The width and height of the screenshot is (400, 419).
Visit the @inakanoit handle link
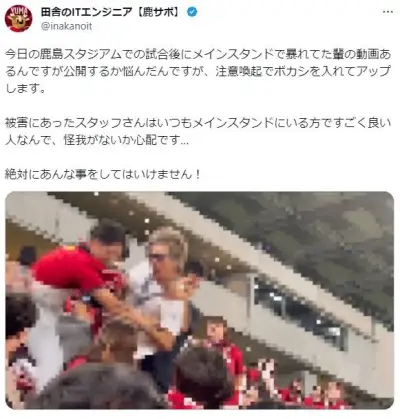(x=66, y=26)
